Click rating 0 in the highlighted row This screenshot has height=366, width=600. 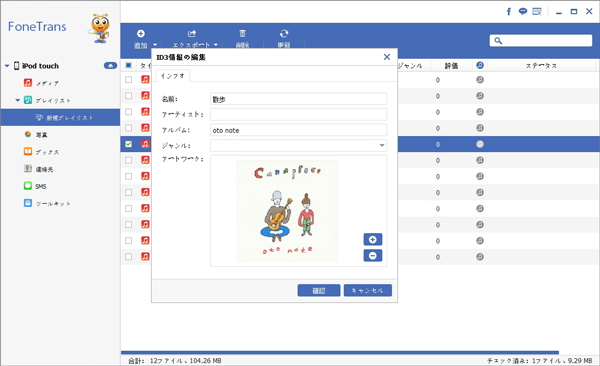437,144
